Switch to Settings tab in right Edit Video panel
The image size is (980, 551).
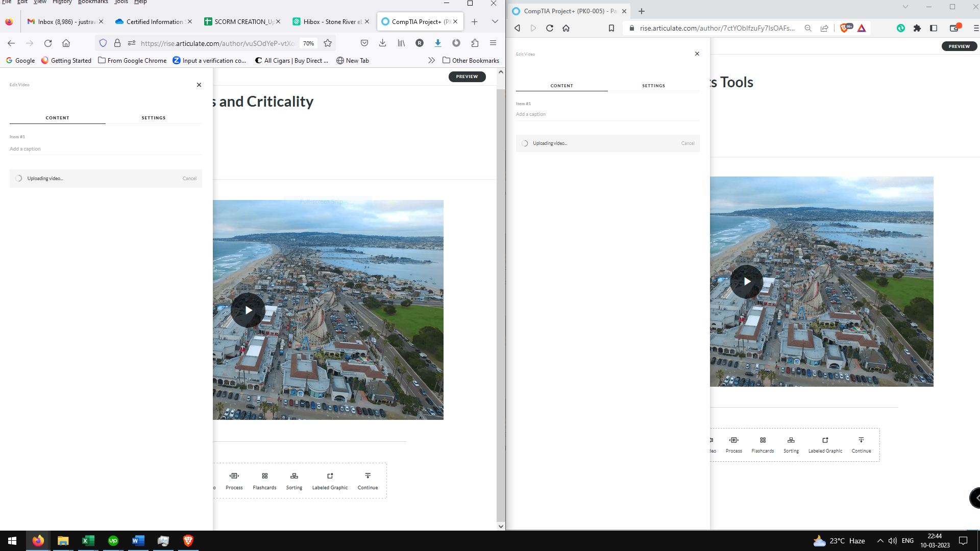(653, 86)
